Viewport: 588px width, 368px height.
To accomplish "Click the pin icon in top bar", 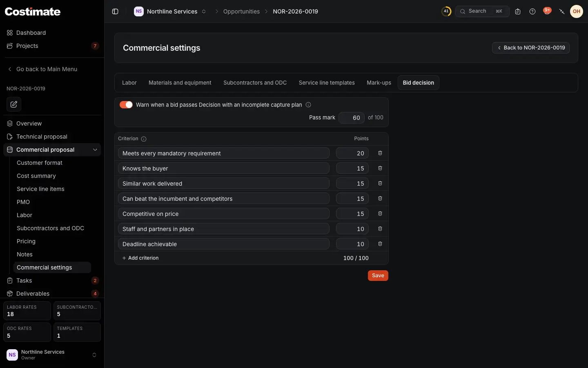I will (562, 11).
